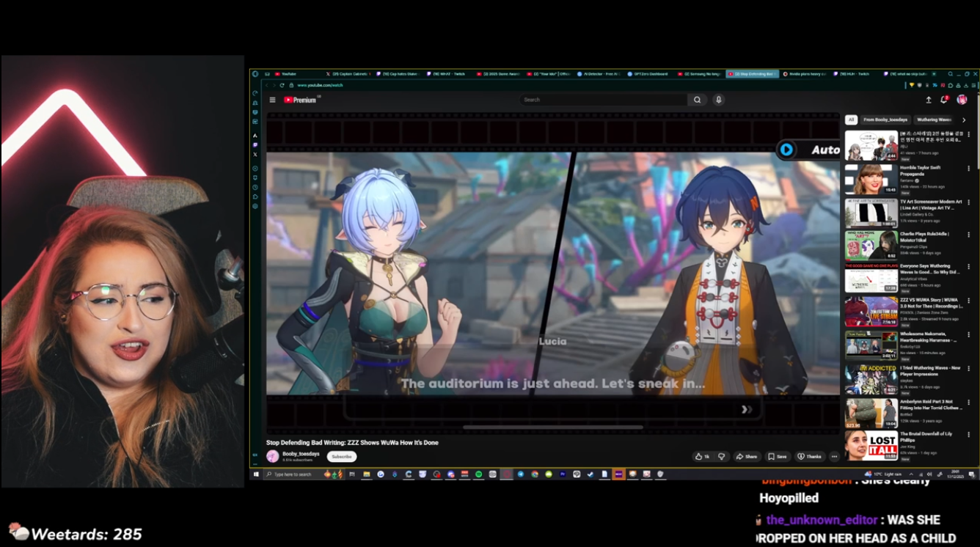Open the TV Art Screensaver Modern Art thumbnail
This screenshot has width=980, height=547.
tap(871, 213)
